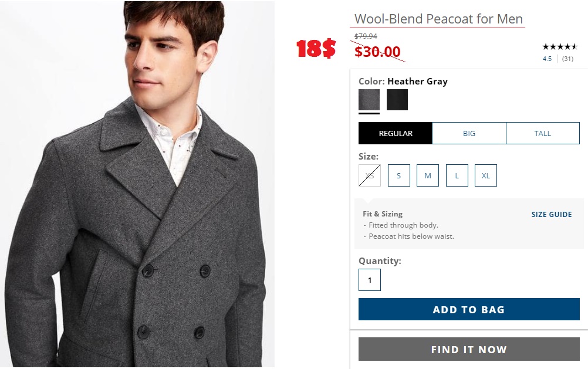Click the Find It Now button

(x=469, y=350)
